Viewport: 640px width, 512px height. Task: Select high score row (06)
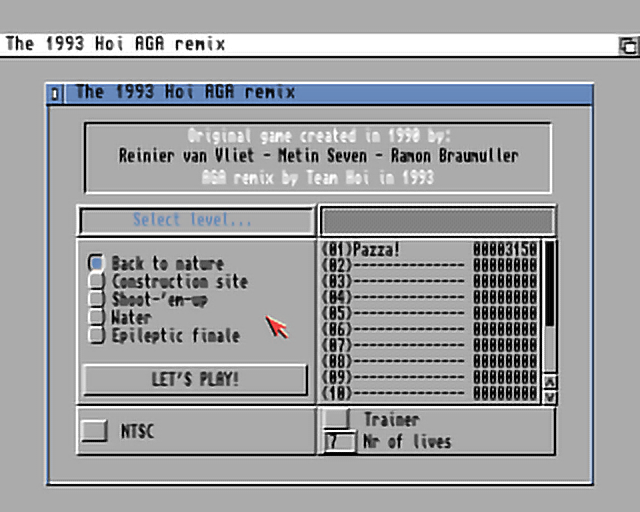(429, 329)
